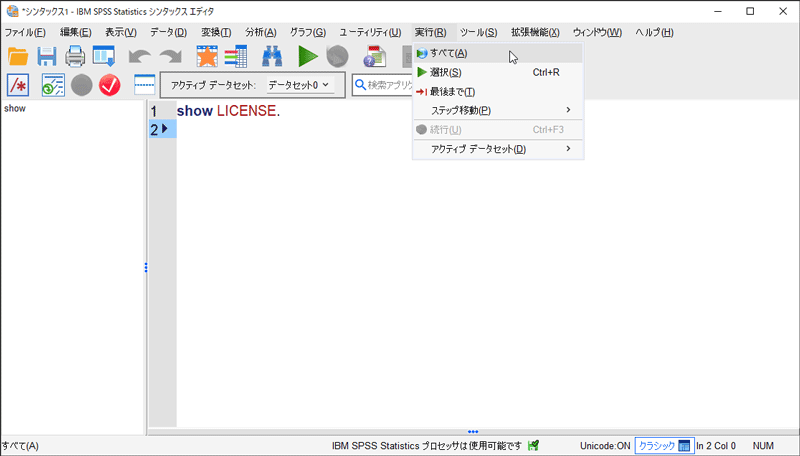Open the ファイル(F) menu
800x456 pixels.
tap(25, 33)
